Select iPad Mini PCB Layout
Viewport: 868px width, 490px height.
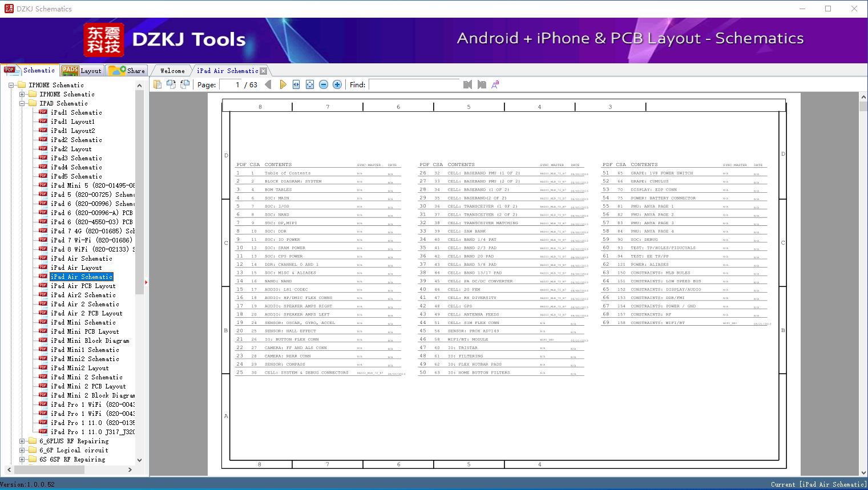pos(85,331)
